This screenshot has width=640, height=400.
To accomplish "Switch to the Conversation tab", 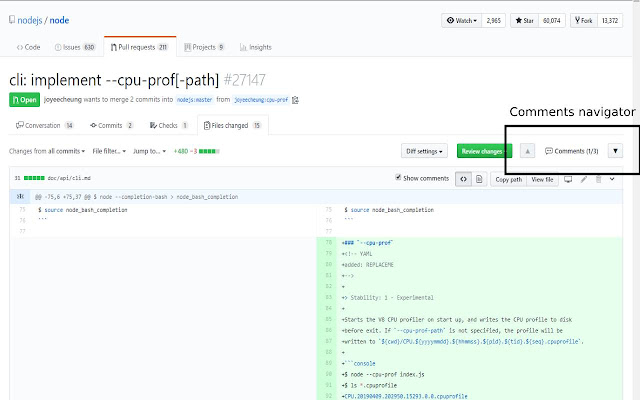I will coord(44,125).
